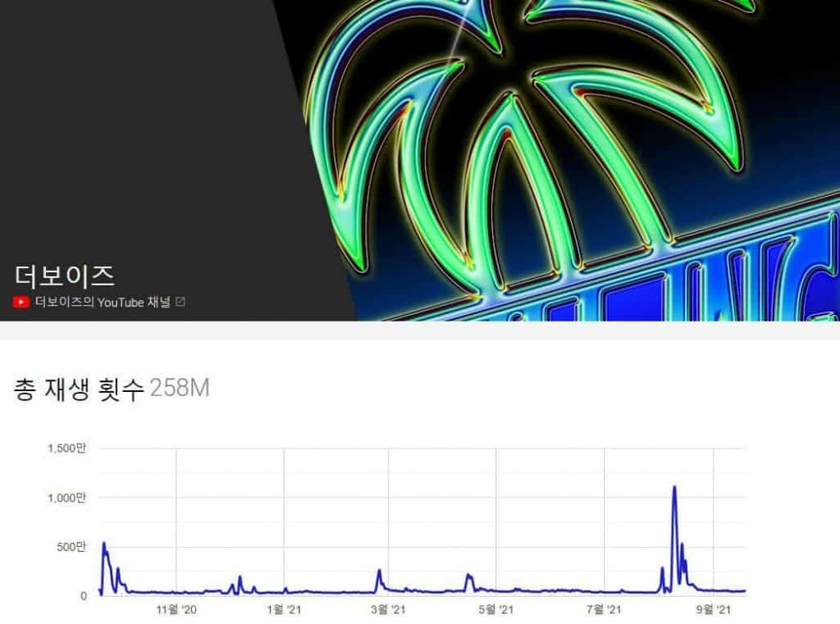Click the 1월 '21 x-axis label
The width and height of the screenshot is (840, 624).
coord(284,609)
